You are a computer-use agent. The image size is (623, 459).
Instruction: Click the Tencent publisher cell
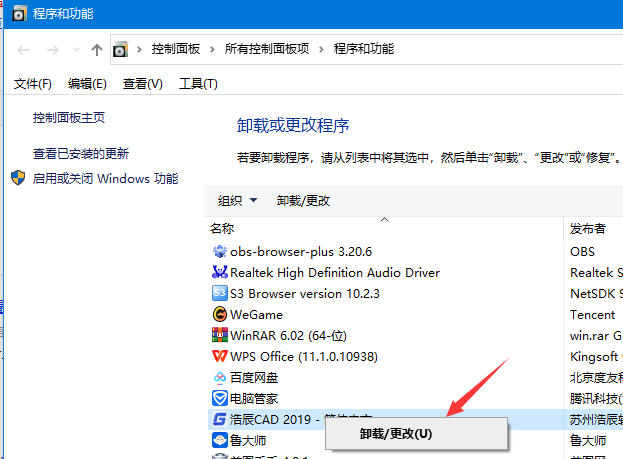(x=592, y=315)
